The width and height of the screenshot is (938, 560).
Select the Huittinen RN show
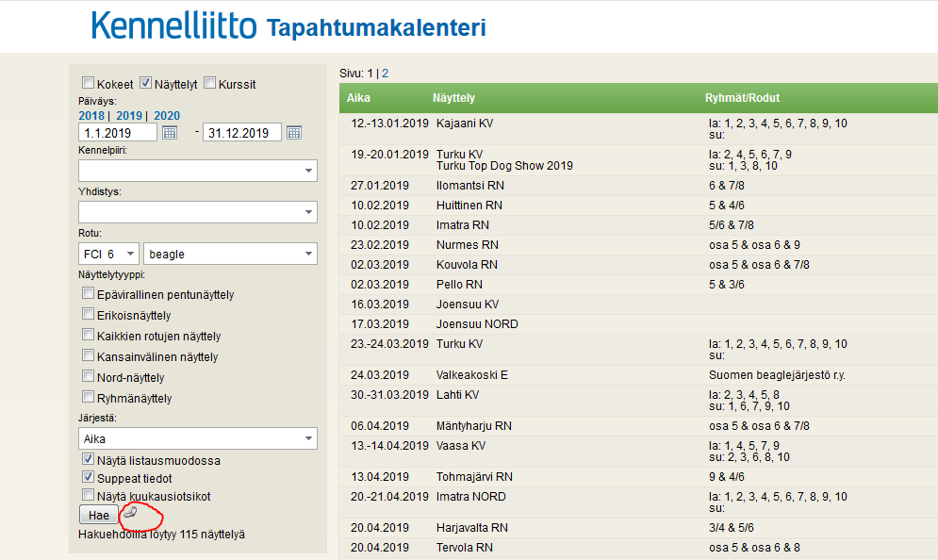tap(469, 206)
